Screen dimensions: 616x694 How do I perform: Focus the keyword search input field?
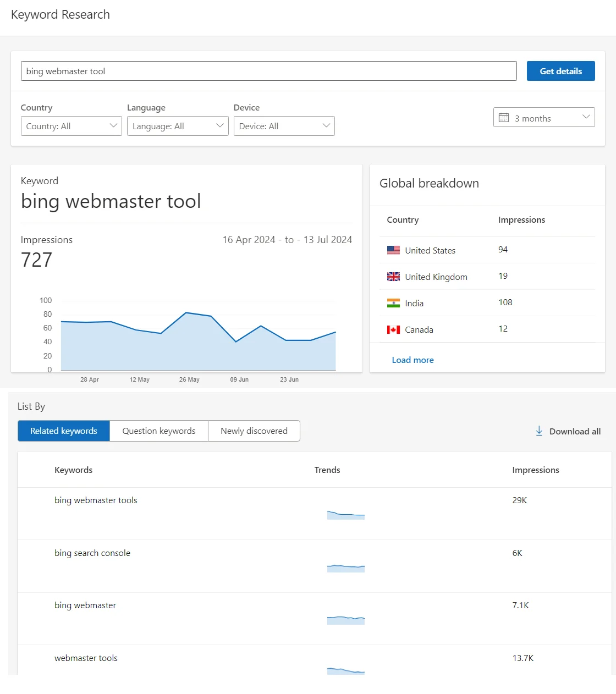pos(269,71)
